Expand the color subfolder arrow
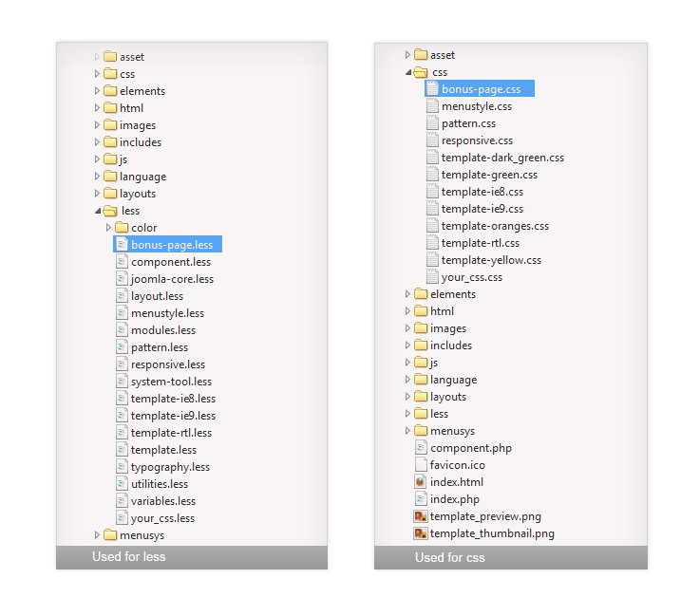The height and width of the screenshot is (616, 700). click(108, 228)
